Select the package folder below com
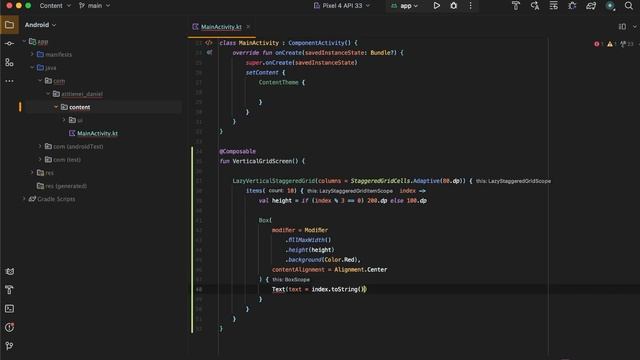This screenshot has height=360, width=640. [x=82, y=94]
